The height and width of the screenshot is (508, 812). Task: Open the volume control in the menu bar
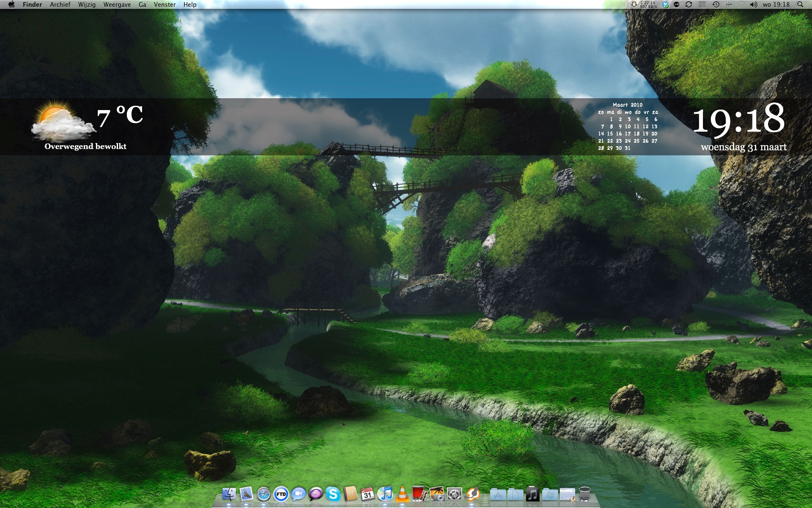click(753, 5)
